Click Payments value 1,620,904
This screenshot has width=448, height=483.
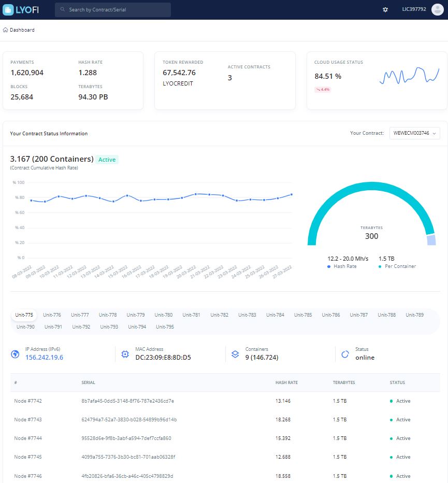click(27, 73)
